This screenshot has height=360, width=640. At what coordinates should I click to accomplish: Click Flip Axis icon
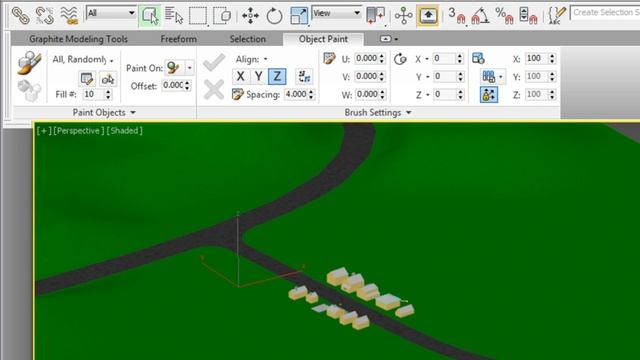[x=304, y=76]
